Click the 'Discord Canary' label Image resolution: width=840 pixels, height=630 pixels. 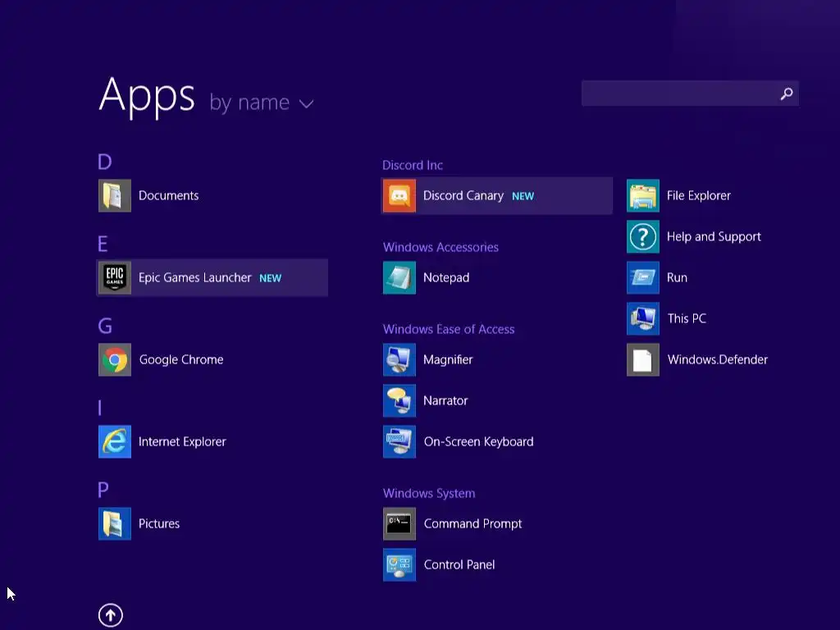tap(463, 195)
